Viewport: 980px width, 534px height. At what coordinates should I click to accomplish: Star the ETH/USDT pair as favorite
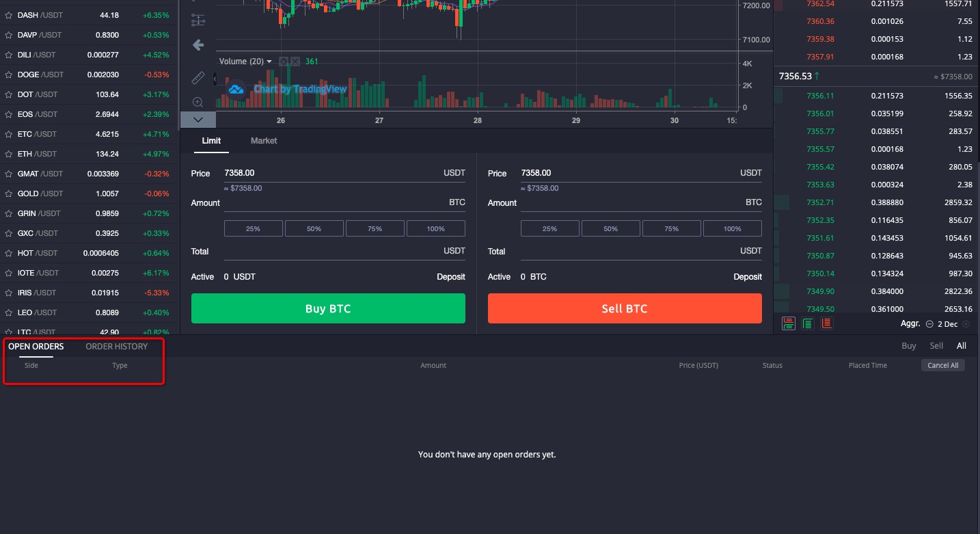[9, 154]
